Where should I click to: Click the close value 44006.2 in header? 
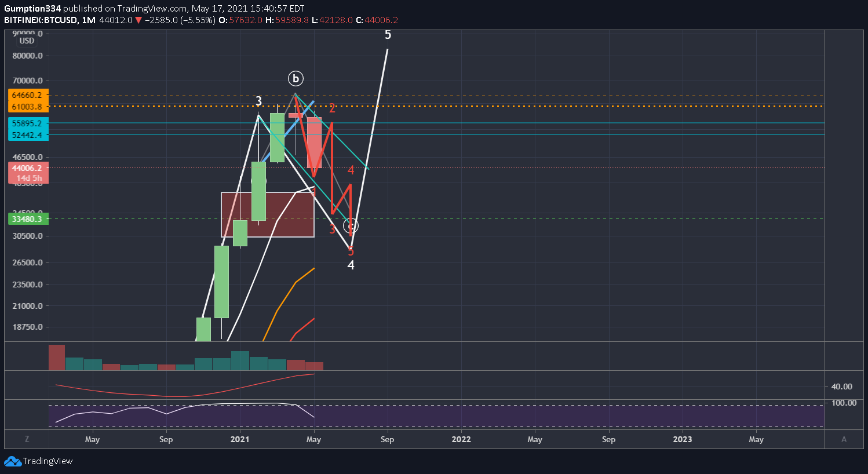(x=381, y=20)
